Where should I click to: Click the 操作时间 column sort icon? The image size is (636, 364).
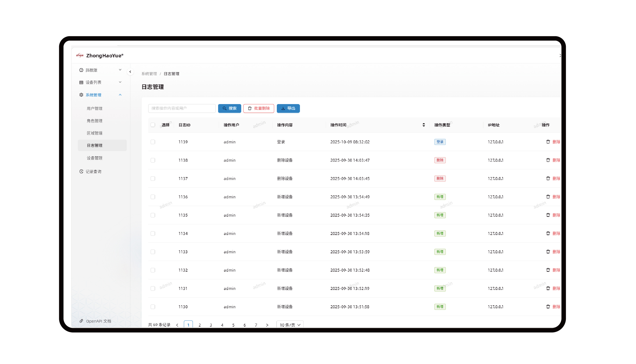(x=423, y=125)
